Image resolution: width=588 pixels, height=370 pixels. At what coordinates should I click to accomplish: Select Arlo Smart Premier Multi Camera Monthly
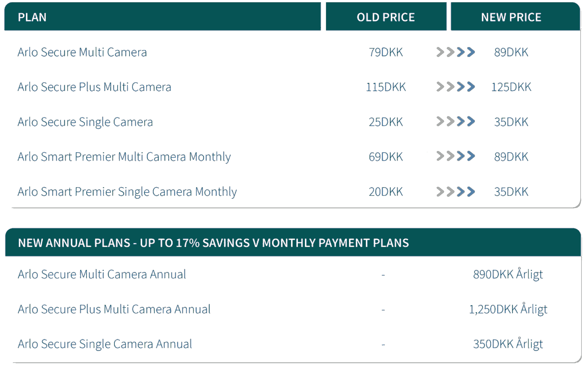point(124,157)
